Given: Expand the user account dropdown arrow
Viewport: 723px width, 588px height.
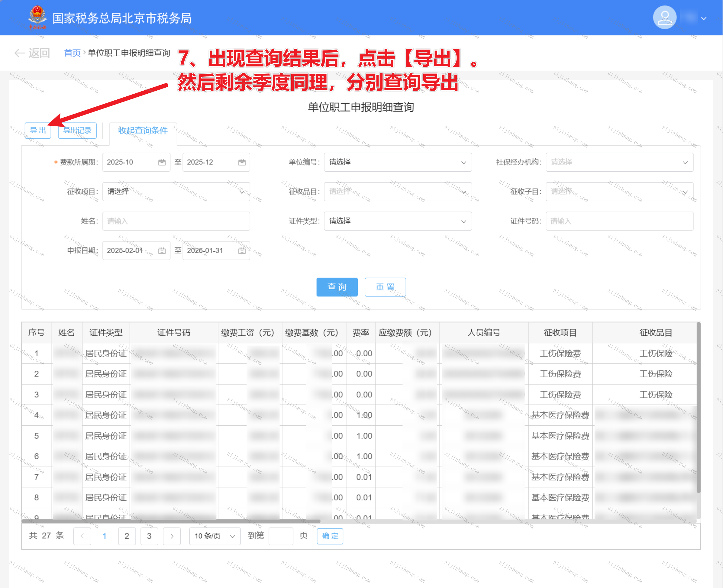Looking at the screenshot, I should click(704, 19).
